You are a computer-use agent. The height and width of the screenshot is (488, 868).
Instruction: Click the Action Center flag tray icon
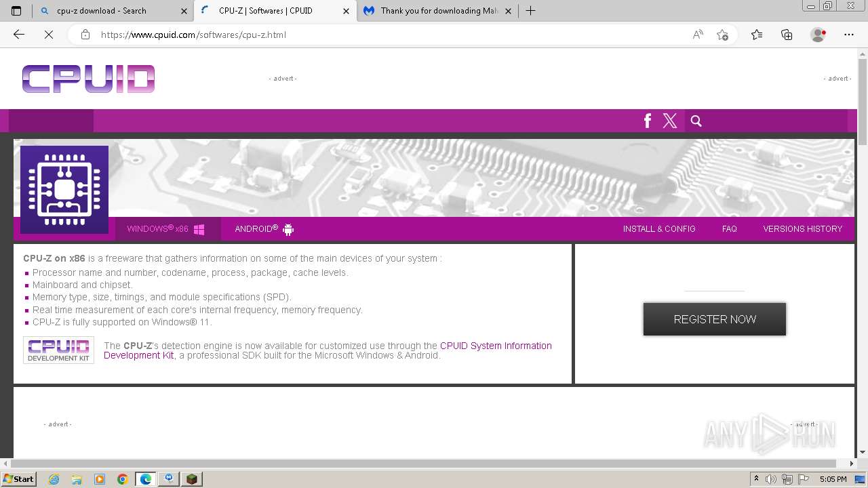click(x=802, y=479)
